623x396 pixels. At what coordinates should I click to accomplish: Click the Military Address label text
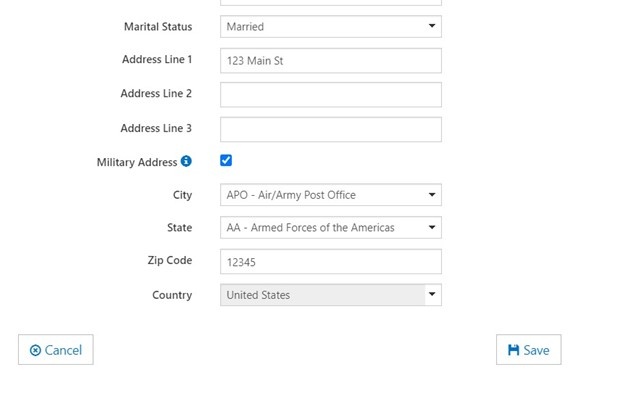click(x=137, y=162)
